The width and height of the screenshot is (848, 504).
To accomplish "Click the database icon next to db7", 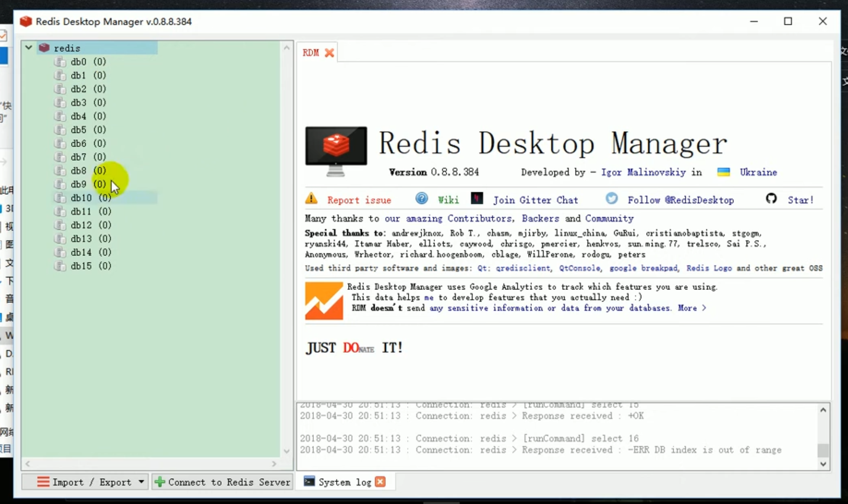I will pyautogui.click(x=60, y=157).
